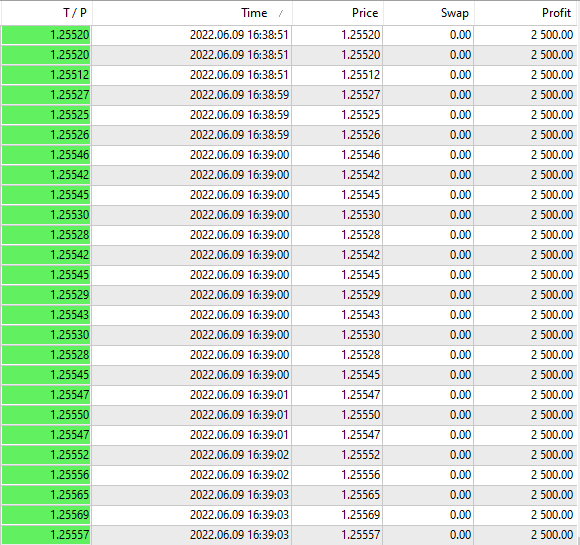Choose the green T/P cell 1.25550
580x545 pixels.
(x=46, y=415)
